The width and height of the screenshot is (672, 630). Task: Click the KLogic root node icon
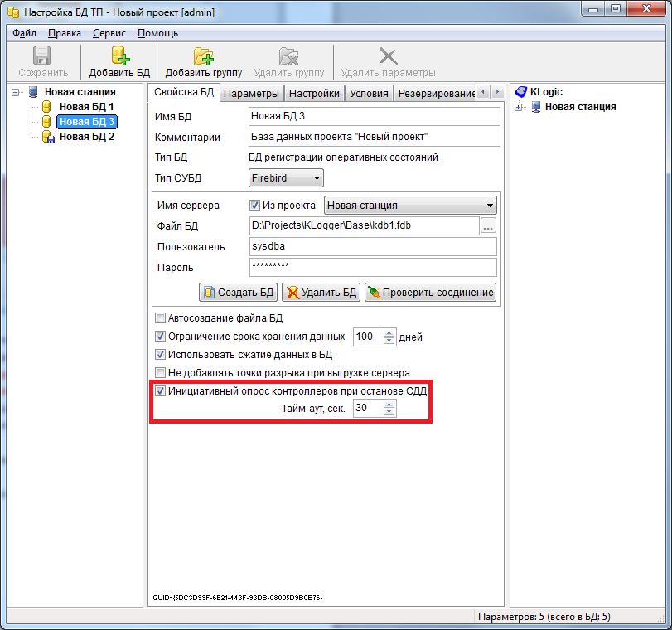521,92
